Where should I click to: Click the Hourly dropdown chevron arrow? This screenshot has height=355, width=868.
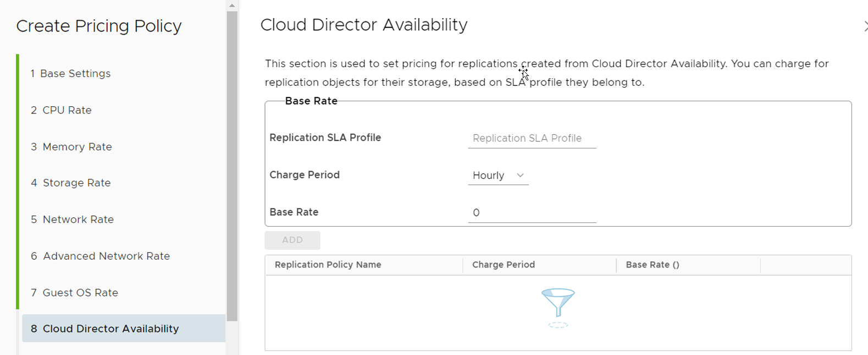coord(520,176)
